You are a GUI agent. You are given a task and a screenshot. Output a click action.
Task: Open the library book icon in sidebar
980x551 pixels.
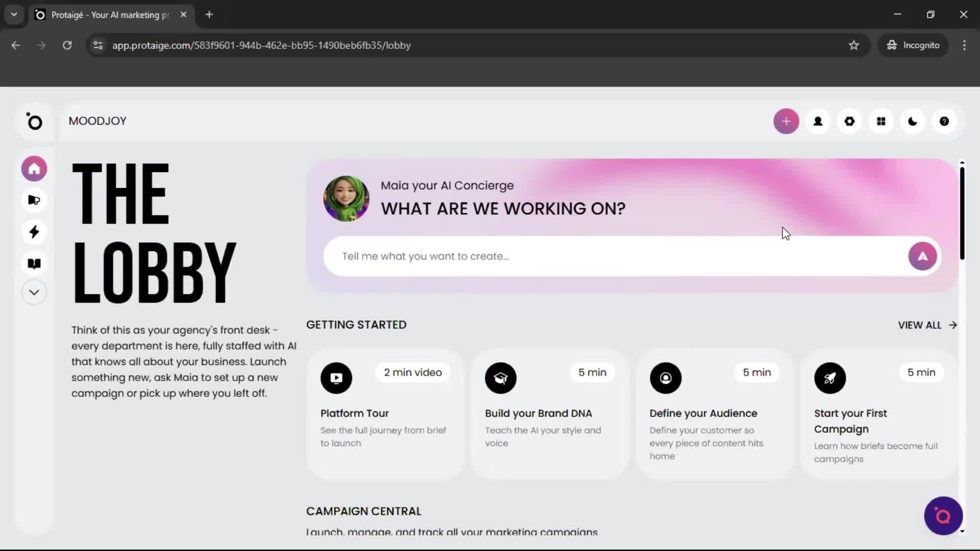pyautogui.click(x=34, y=263)
